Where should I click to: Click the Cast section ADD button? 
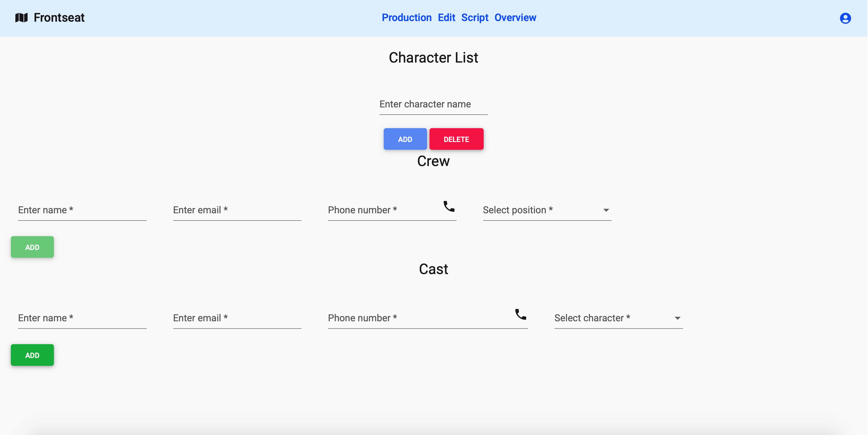[x=32, y=355]
